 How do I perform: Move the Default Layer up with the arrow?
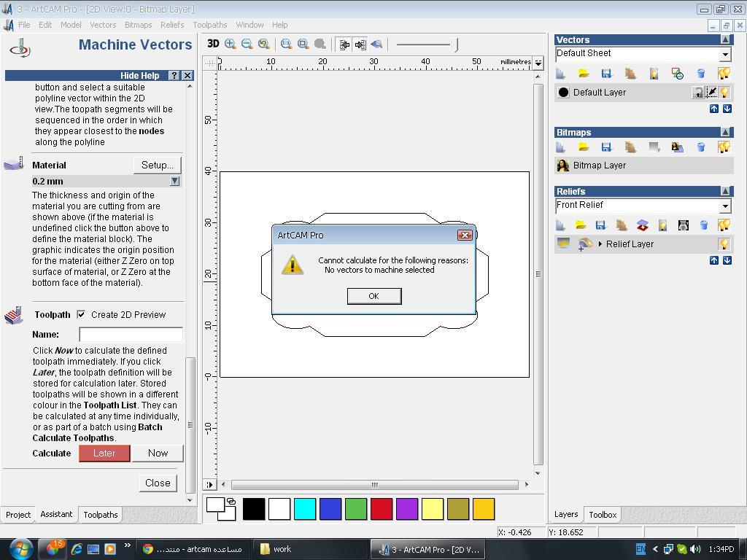click(x=713, y=109)
